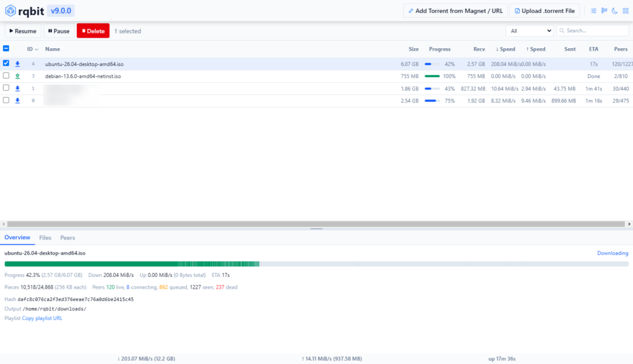
Task: Click the download Speed column header
Action: point(506,49)
